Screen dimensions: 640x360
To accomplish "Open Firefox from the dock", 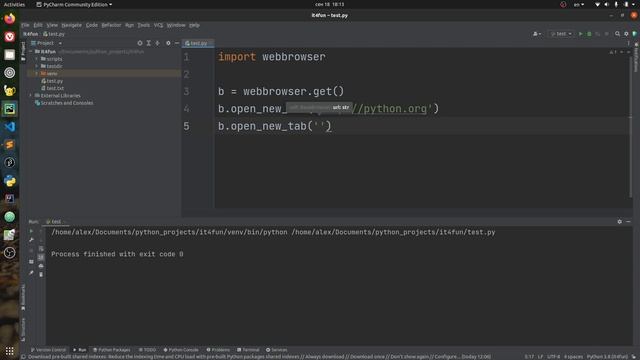I will tap(9, 18).
